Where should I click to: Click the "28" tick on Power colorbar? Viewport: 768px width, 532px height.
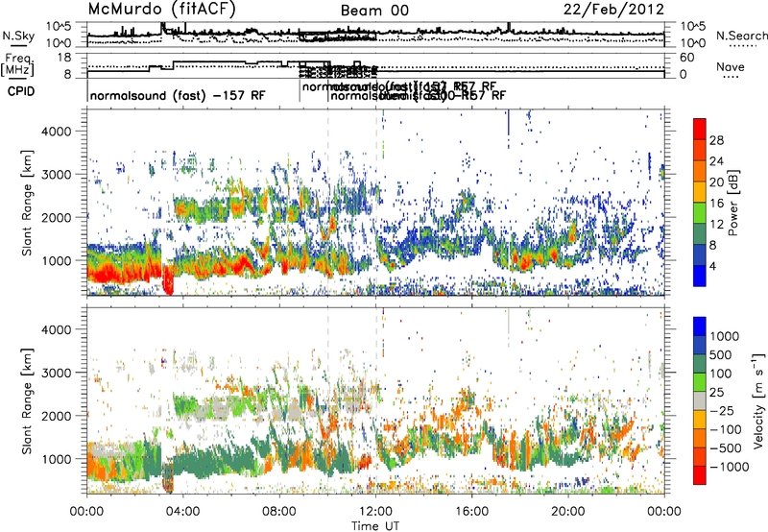pos(716,140)
